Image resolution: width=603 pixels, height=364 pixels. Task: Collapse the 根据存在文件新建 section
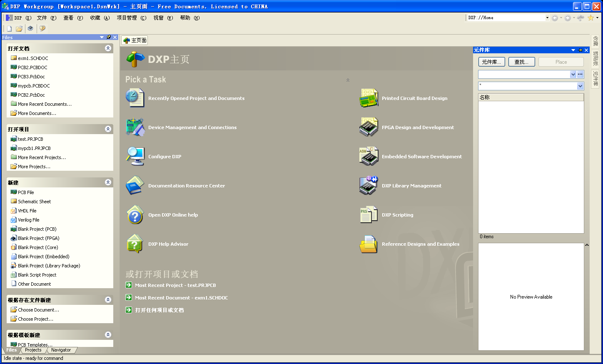[x=108, y=300]
